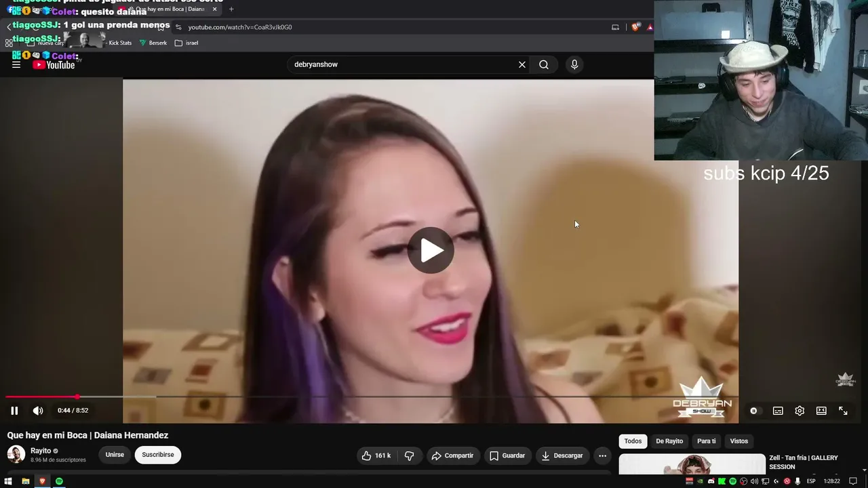Enter fullscreen in the video player

tap(843, 410)
